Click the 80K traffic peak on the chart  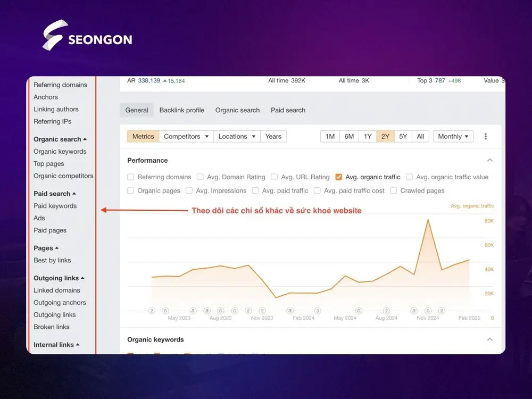click(428, 220)
